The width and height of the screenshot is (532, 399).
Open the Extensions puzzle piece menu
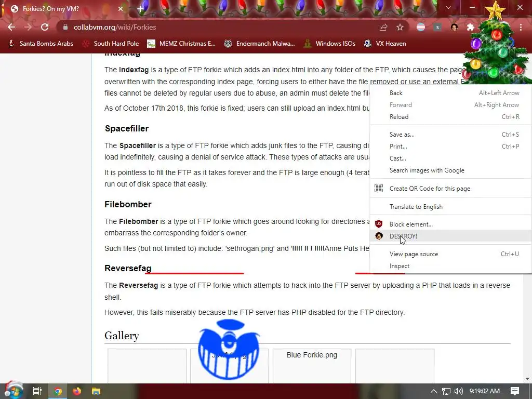click(471, 27)
